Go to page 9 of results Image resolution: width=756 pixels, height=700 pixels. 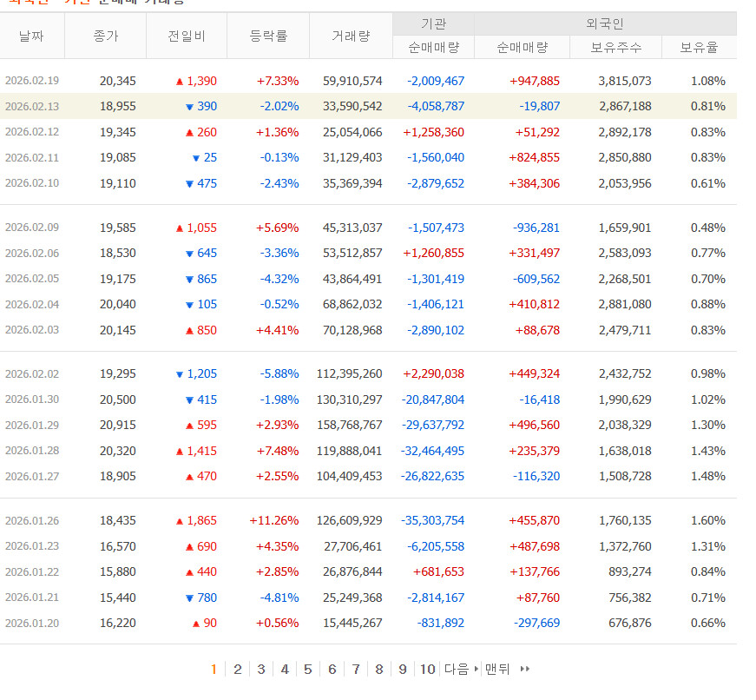403,670
